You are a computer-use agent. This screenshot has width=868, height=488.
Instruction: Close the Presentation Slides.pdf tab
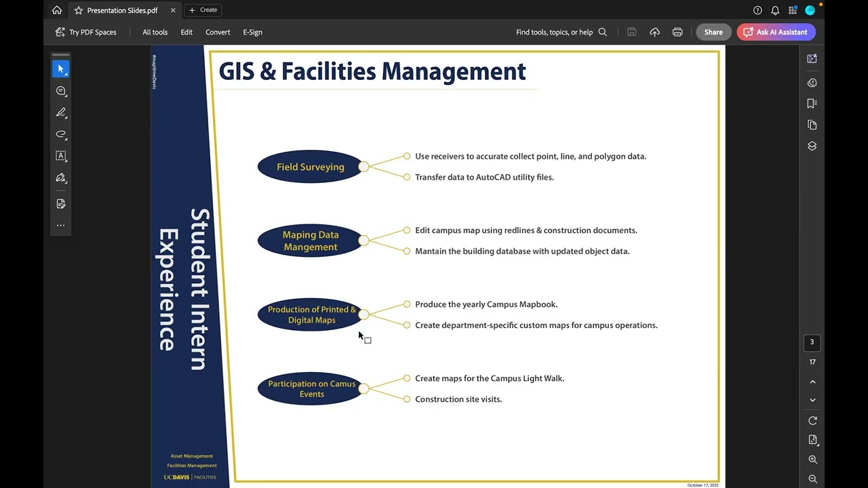click(173, 10)
